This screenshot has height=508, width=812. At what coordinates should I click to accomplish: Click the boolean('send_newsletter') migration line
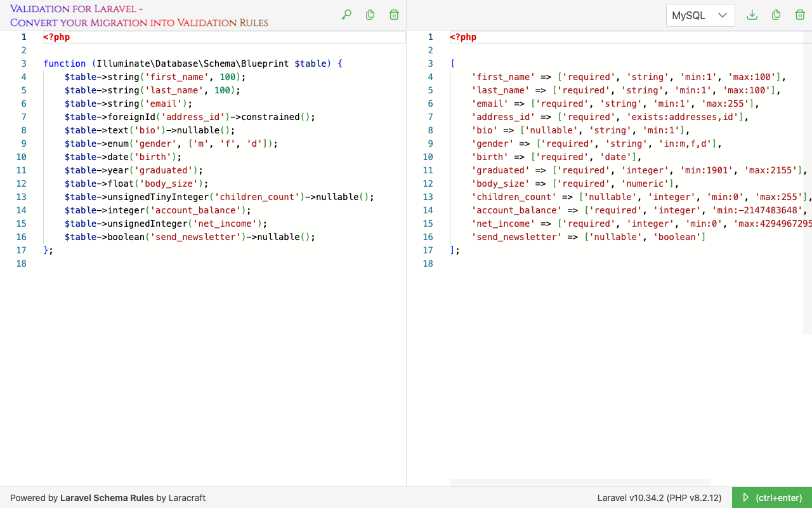click(x=190, y=237)
